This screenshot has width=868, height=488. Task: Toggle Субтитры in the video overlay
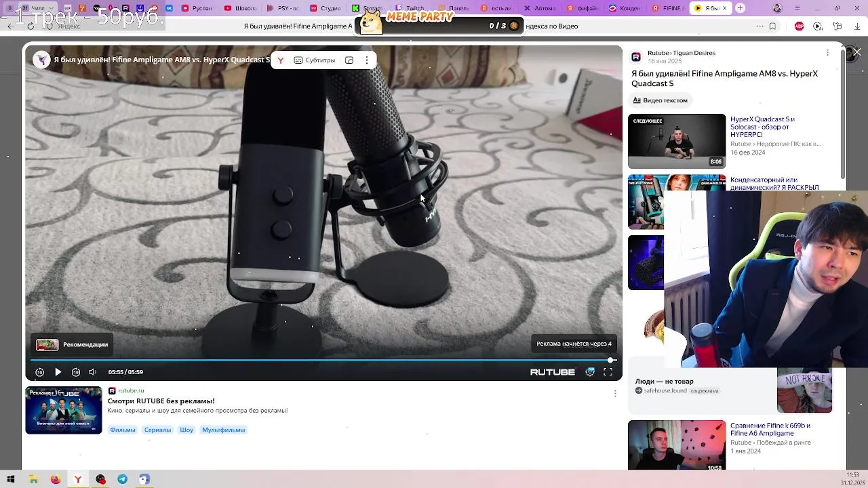315,60
